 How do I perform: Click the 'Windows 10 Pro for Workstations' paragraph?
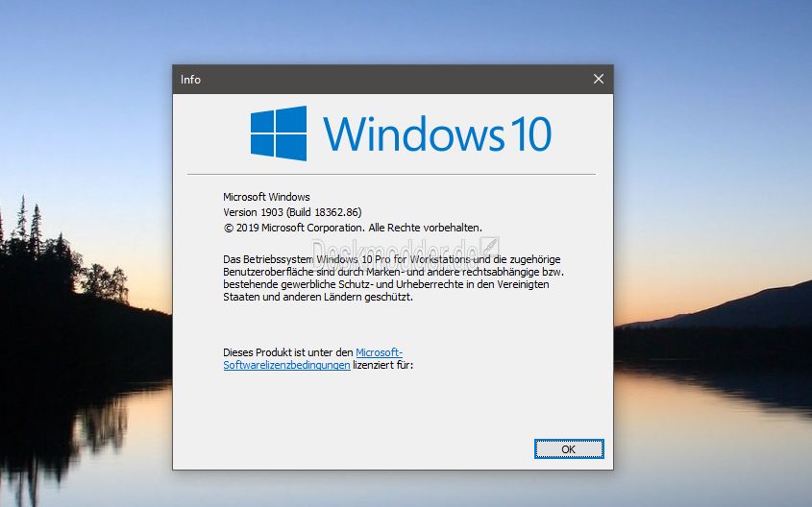click(x=394, y=278)
